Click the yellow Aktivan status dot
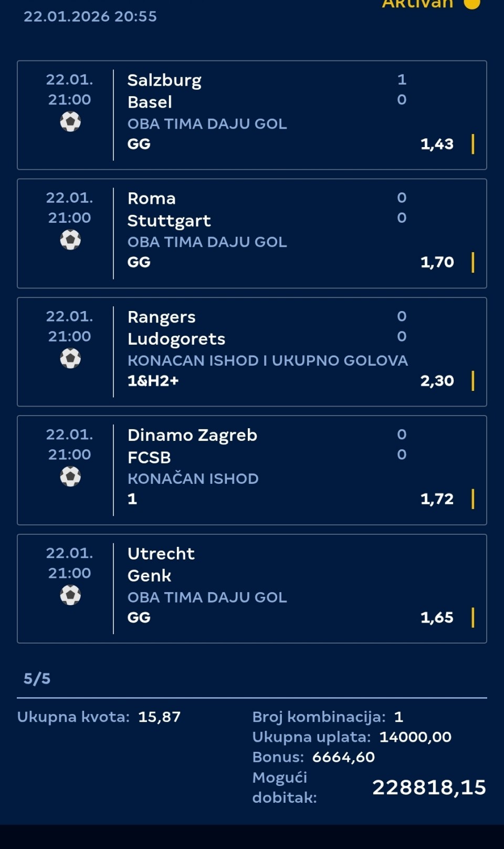The image size is (504, 849). (472, 4)
